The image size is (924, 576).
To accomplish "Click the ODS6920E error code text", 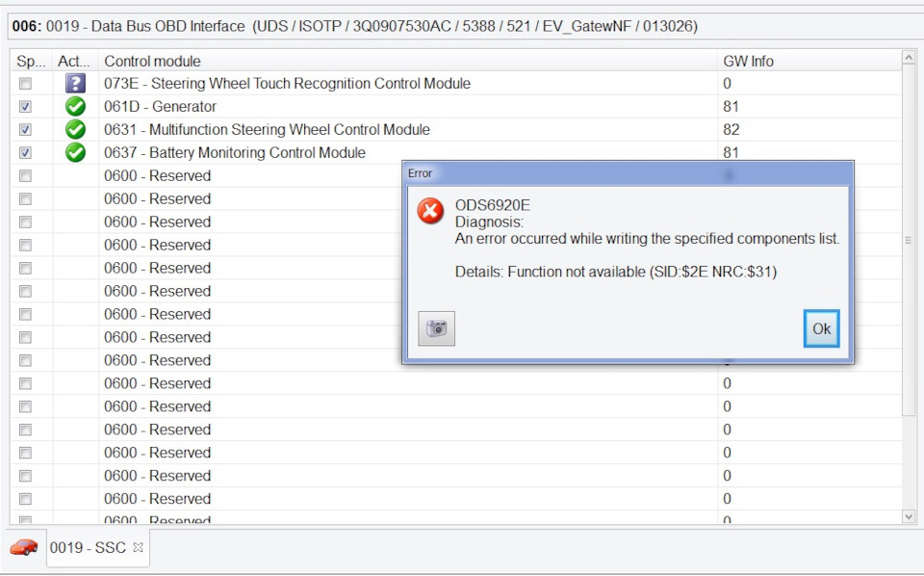I will tap(492, 204).
